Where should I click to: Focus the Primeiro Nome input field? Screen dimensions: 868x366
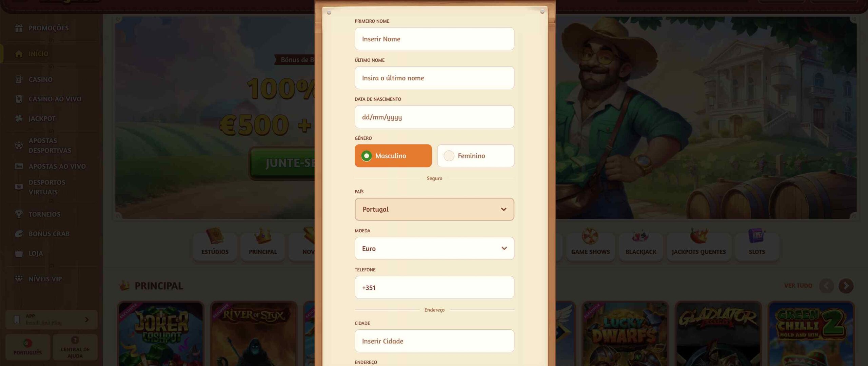click(x=434, y=39)
